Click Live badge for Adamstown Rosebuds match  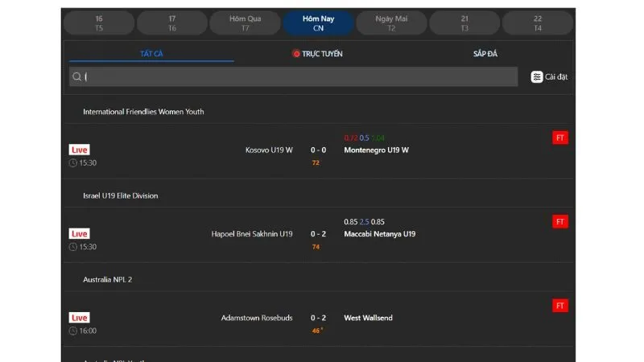pyautogui.click(x=79, y=318)
